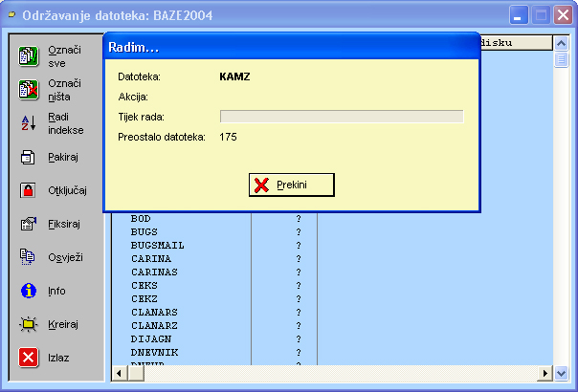Select the Radi indekse sort icon

[29, 123]
